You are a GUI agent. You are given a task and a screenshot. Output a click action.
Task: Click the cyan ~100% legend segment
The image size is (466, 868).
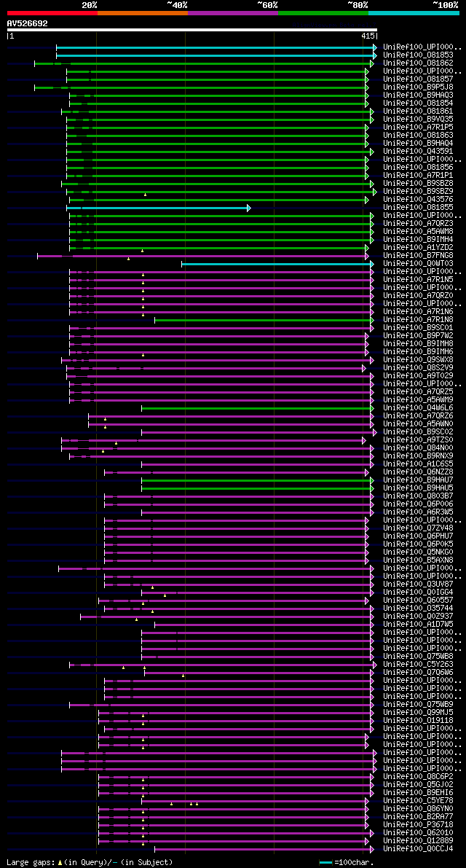[x=414, y=12]
